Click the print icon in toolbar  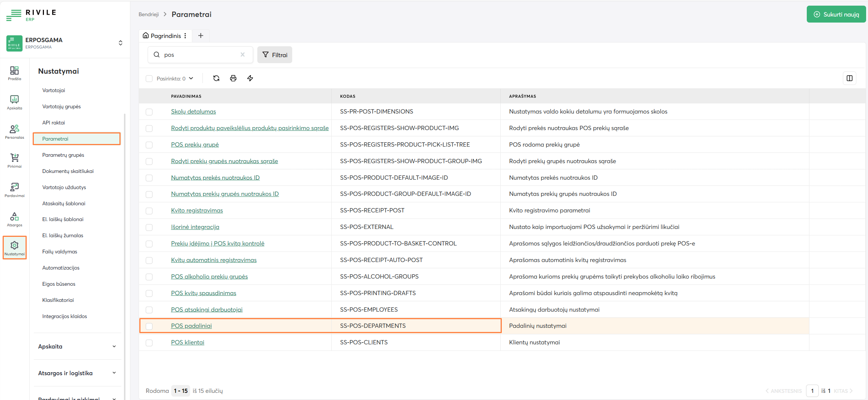[233, 78]
